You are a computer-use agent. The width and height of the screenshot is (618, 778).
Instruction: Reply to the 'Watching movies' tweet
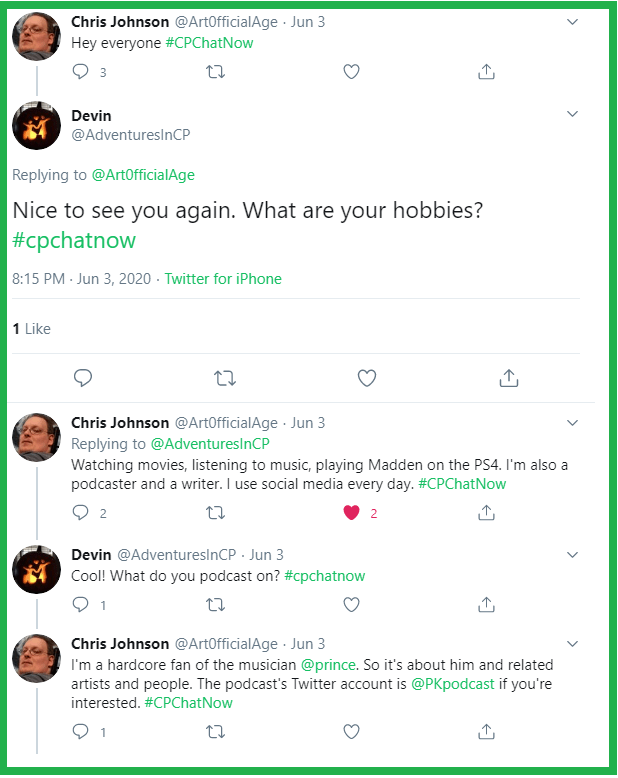click(83, 513)
